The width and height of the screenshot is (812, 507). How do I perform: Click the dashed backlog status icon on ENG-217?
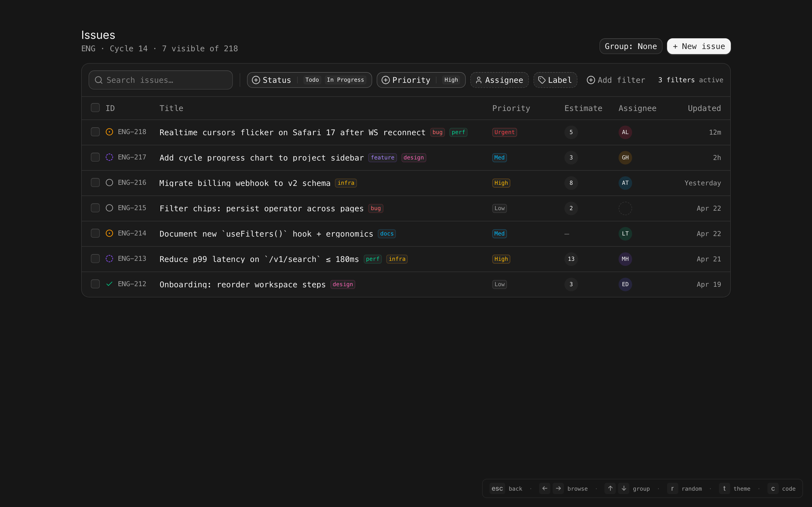(109, 157)
